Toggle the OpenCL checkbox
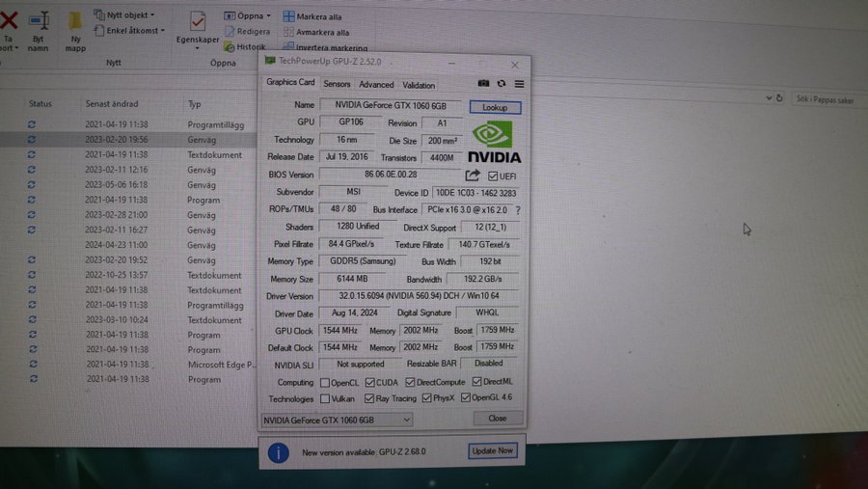The image size is (868, 489). [325, 383]
